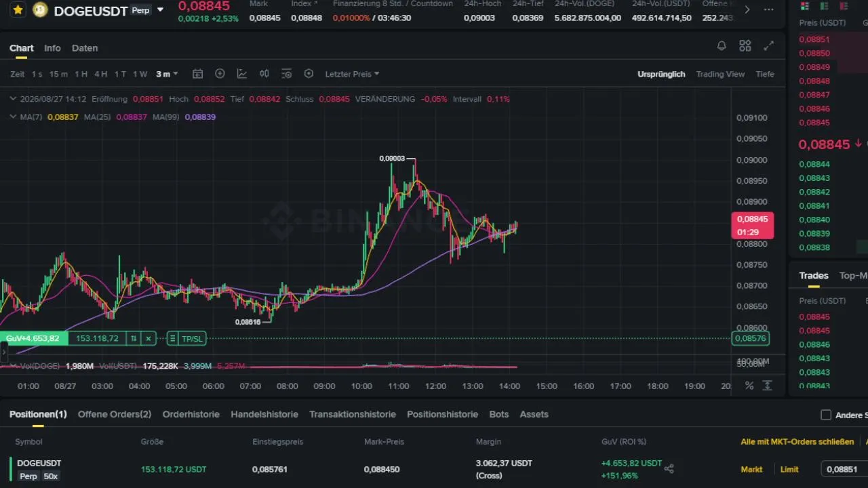Open price alert bell icon
Viewport: 868px width, 488px height.
[722, 46]
